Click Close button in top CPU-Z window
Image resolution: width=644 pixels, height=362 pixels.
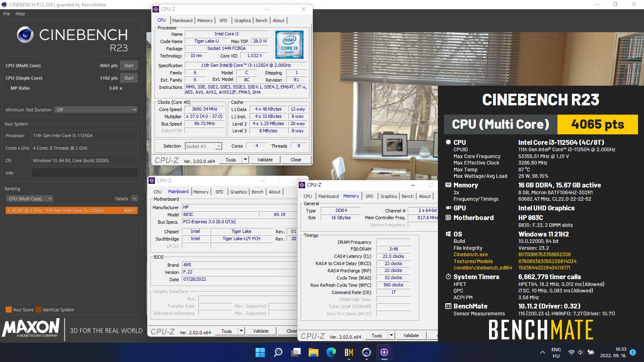(x=296, y=160)
